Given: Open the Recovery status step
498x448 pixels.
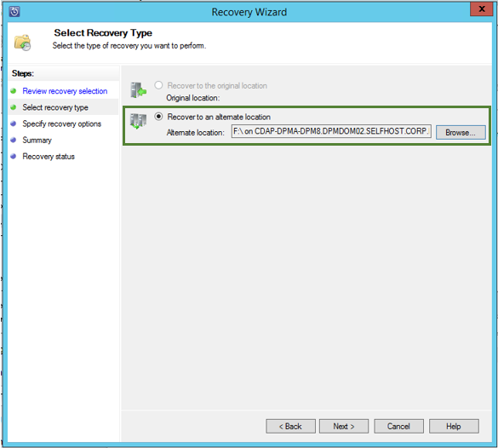Looking at the screenshot, I should [x=49, y=157].
